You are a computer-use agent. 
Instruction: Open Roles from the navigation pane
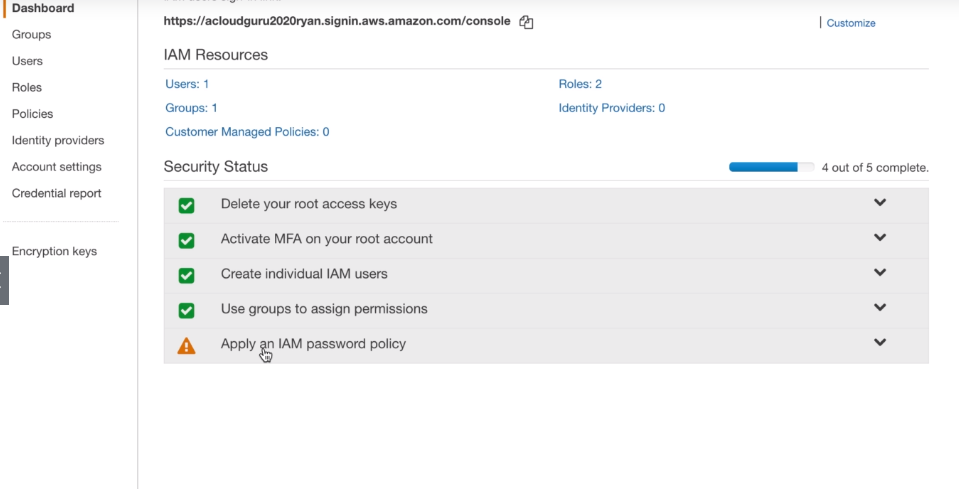tap(27, 88)
